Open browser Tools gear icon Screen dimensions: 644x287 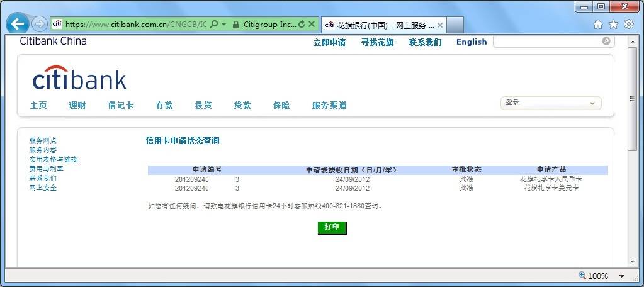click(629, 25)
